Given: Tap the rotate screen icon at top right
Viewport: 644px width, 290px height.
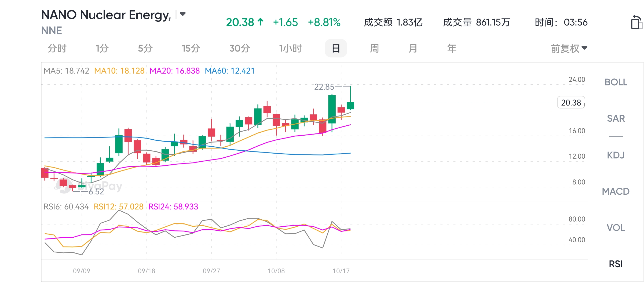Looking at the screenshot, I should coord(636,22).
